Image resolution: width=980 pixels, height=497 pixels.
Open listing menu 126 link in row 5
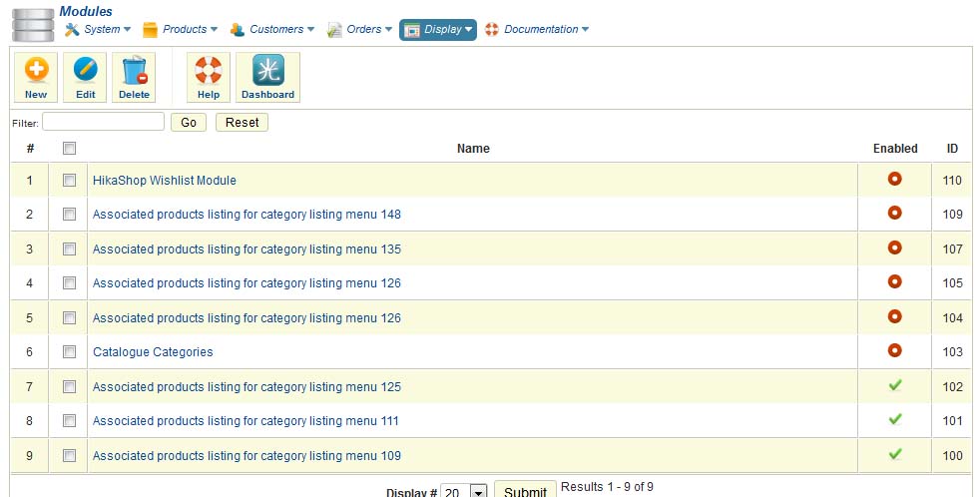pyautogui.click(x=246, y=317)
